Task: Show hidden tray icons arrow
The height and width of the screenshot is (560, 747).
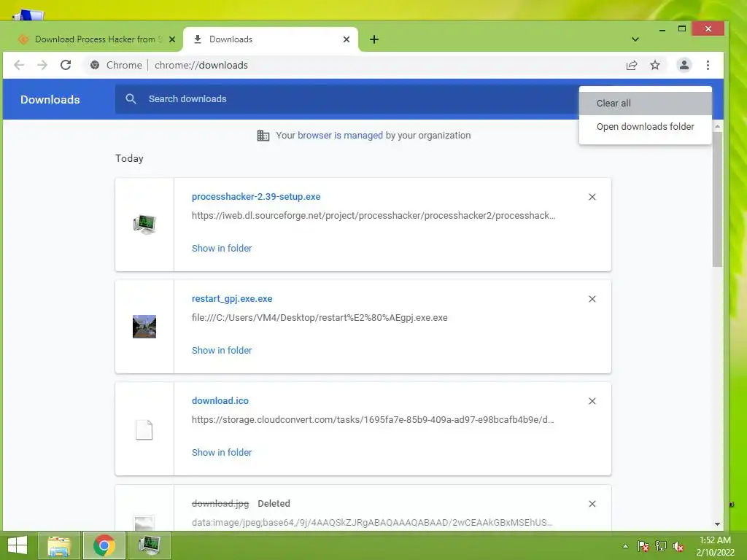Action: [625, 547]
